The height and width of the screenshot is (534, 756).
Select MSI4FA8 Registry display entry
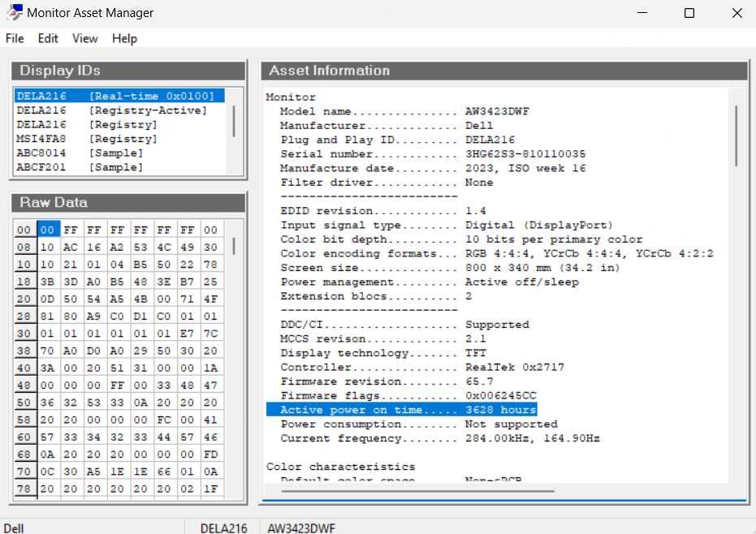tap(119, 139)
